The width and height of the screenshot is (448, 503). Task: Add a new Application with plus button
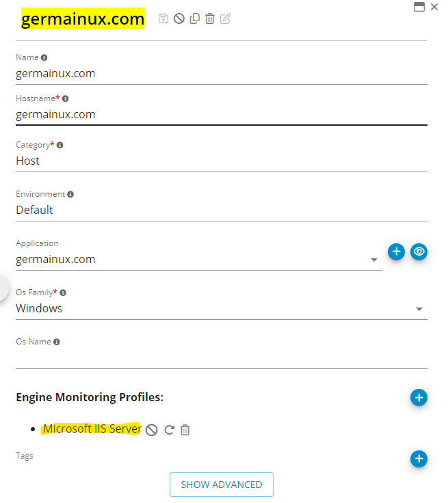(396, 251)
